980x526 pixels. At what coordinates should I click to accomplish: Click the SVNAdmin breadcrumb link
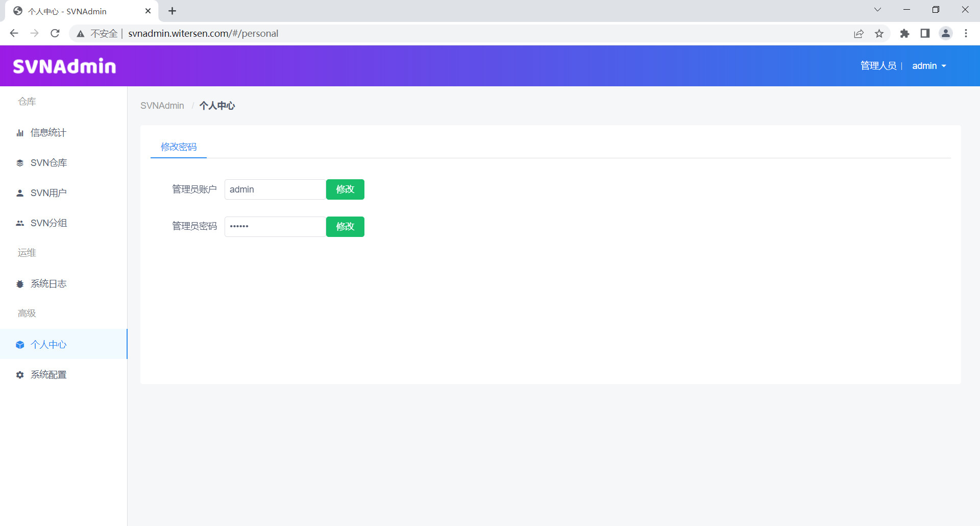(162, 106)
